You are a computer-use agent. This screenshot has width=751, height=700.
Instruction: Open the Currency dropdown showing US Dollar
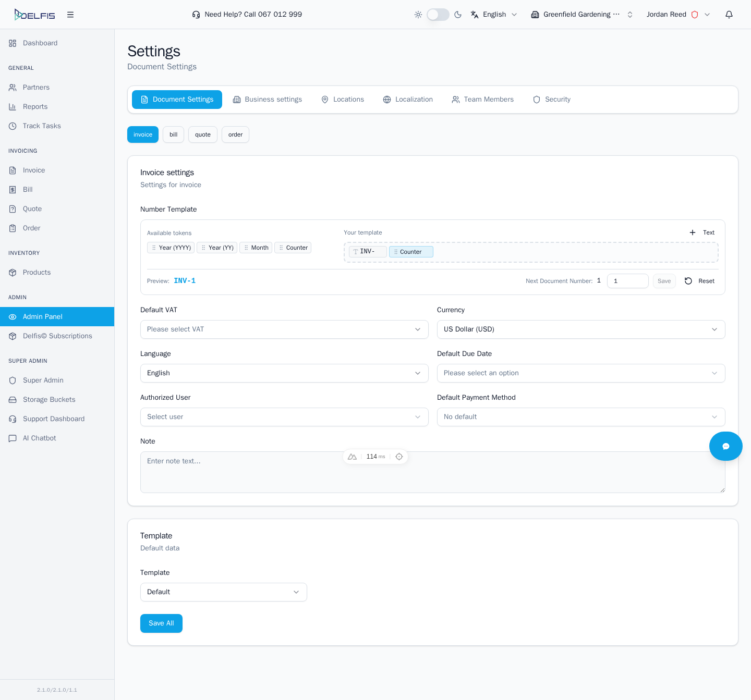tap(581, 329)
